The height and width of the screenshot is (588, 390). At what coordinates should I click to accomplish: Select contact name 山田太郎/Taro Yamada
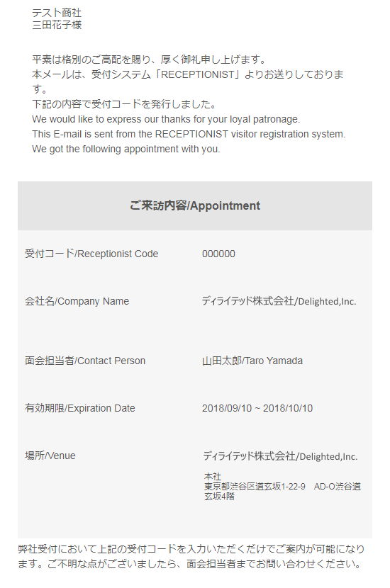(x=252, y=361)
